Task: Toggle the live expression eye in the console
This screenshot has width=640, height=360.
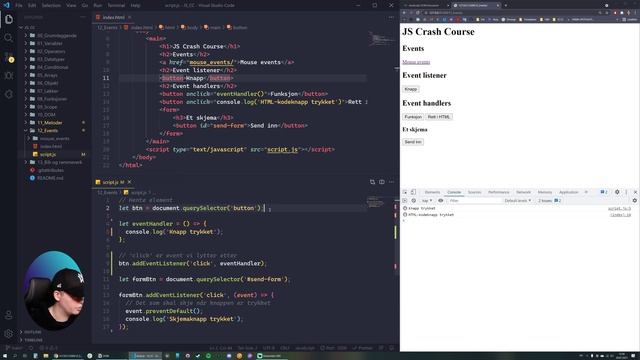Action: 440,200
